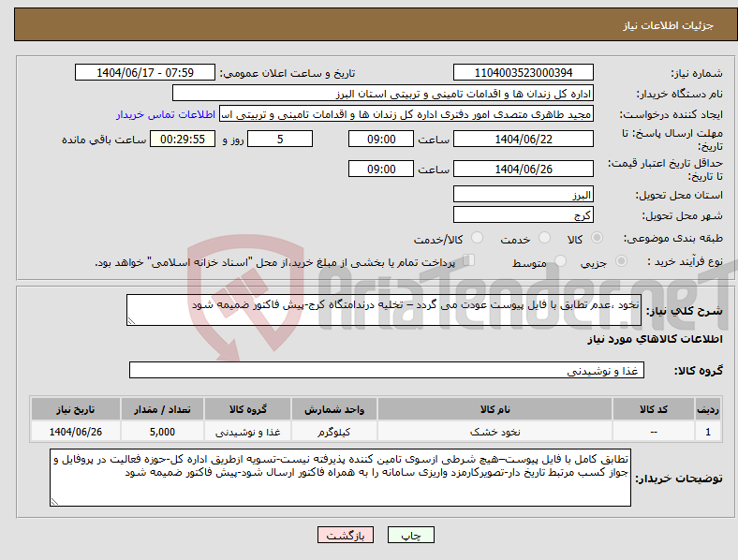The height and width of the screenshot is (560, 738).
Task: Click the requester name field مجید طاهری
Action: (406, 114)
